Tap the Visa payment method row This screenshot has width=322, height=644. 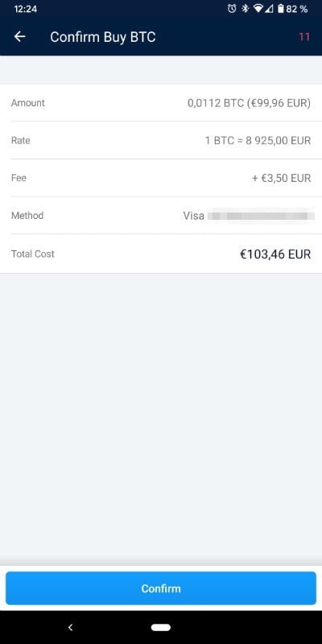(161, 216)
